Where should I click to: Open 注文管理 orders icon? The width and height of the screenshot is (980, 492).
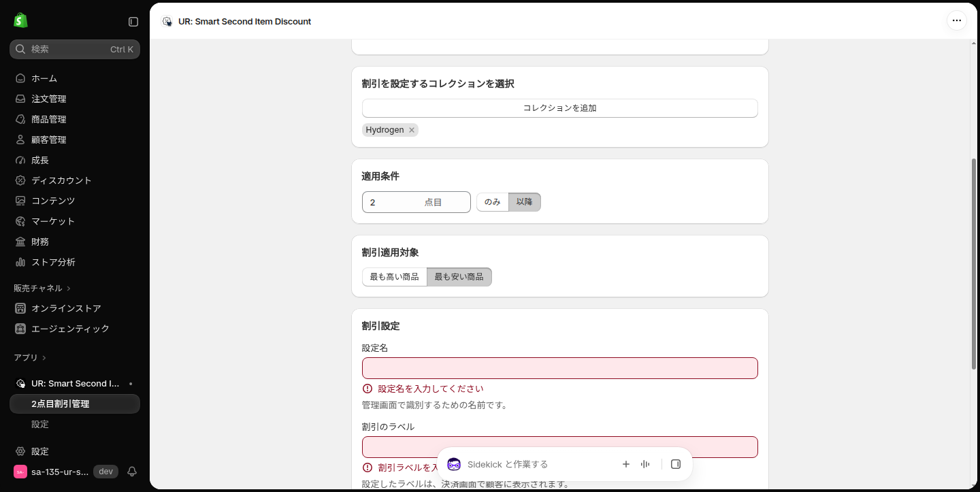pos(20,99)
